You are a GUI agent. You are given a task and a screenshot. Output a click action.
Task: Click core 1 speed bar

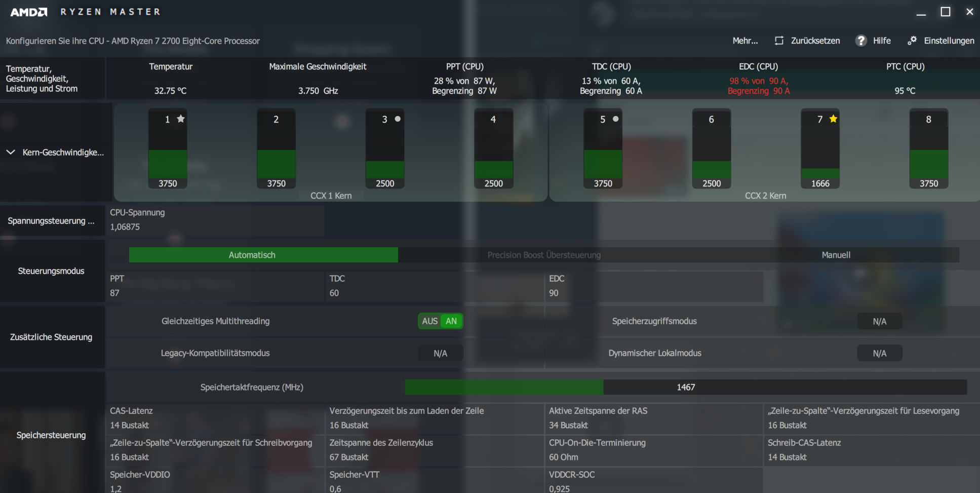click(168, 149)
